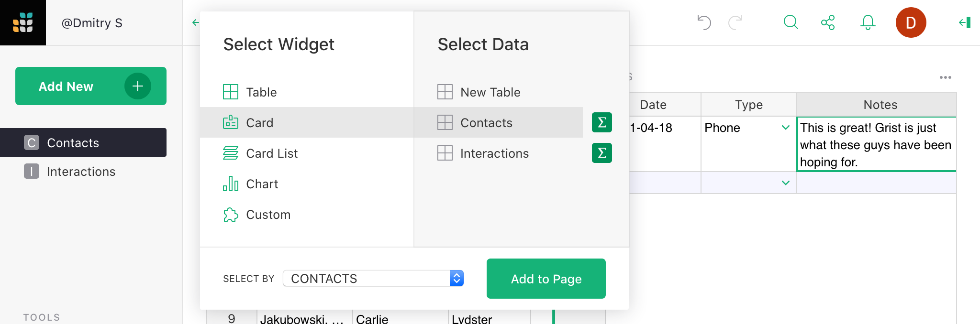Select Interactions as the widget data source
The height and width of the screenshot is (324, 980).
[494, 153]
